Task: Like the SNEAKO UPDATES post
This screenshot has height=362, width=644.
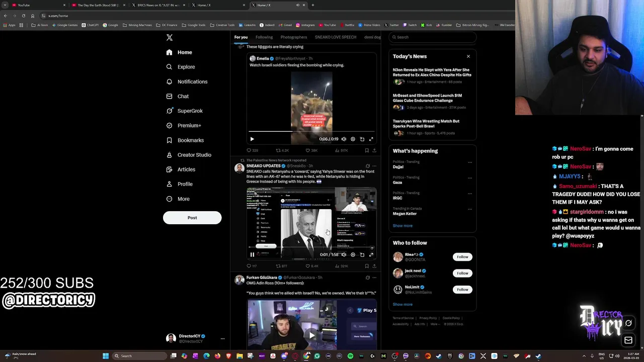Action: coord(312,266)
